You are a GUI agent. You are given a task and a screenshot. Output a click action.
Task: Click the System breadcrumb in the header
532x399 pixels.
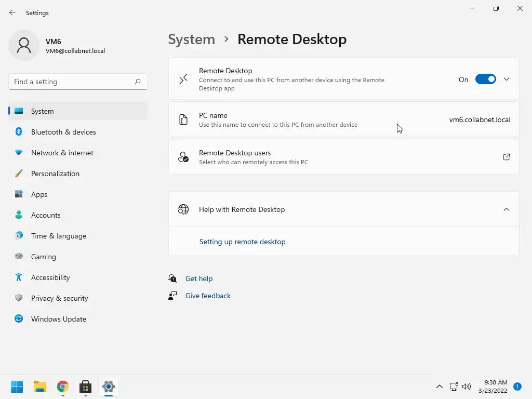click(x=192, y=39)
